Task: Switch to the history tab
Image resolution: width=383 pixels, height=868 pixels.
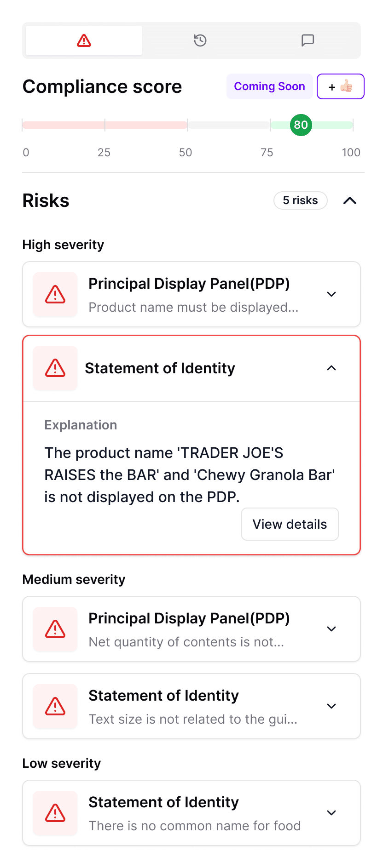Action: click(200, 40)
